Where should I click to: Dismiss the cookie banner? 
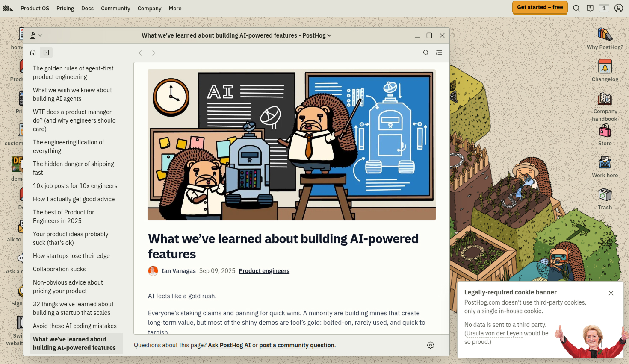click(x=611, y=293)
